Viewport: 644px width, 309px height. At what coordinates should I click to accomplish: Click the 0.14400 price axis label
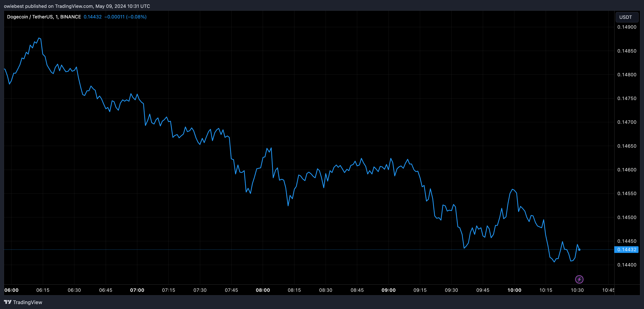[627, 265]
